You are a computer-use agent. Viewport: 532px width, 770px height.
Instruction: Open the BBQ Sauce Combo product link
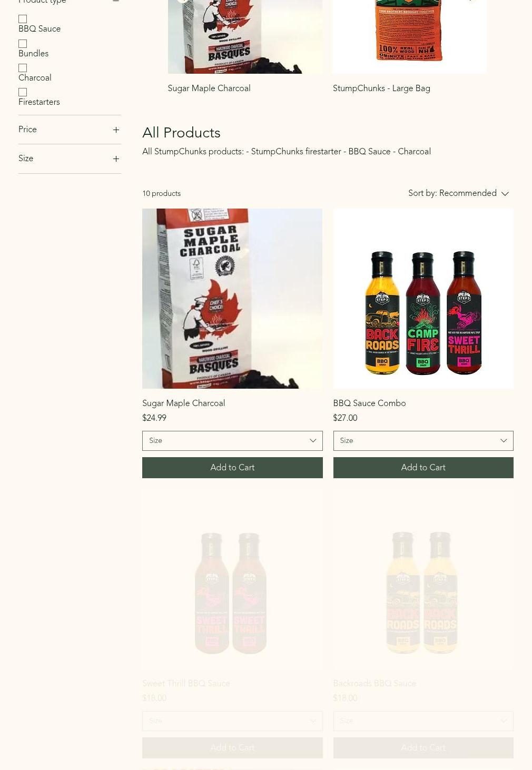[369, 403]
